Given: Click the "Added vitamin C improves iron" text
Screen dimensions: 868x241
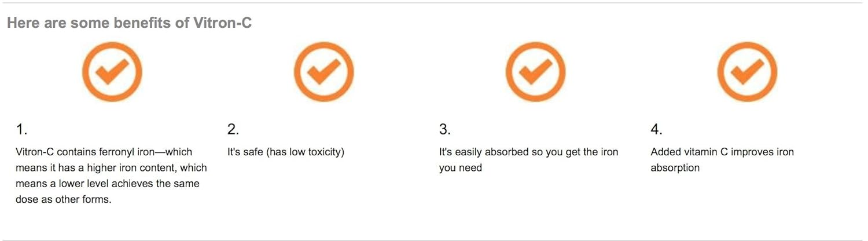Looking at the screenshot, I should [x=722, y=152].
